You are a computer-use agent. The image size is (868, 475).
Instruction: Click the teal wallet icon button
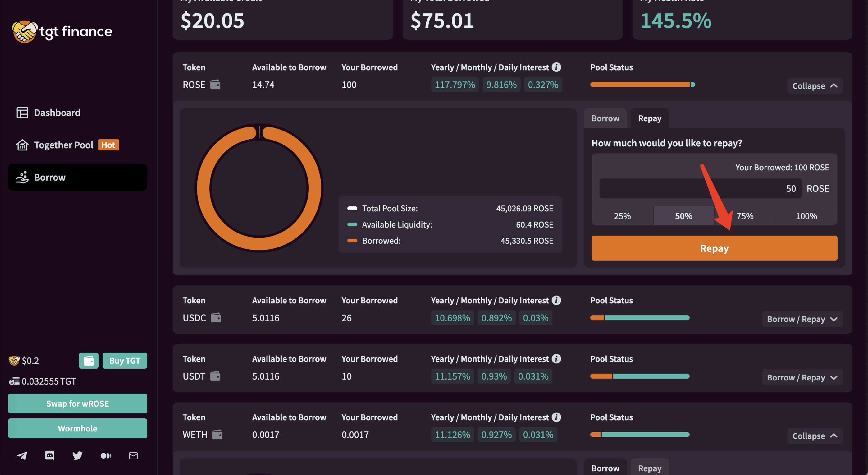pyautogui.click(x=89, y=361)
